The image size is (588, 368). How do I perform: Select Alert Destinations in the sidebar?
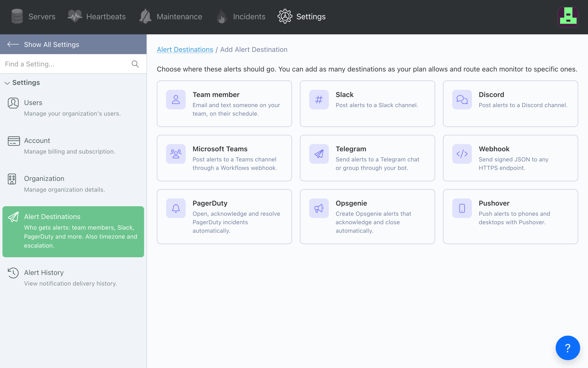pos(73,231)
